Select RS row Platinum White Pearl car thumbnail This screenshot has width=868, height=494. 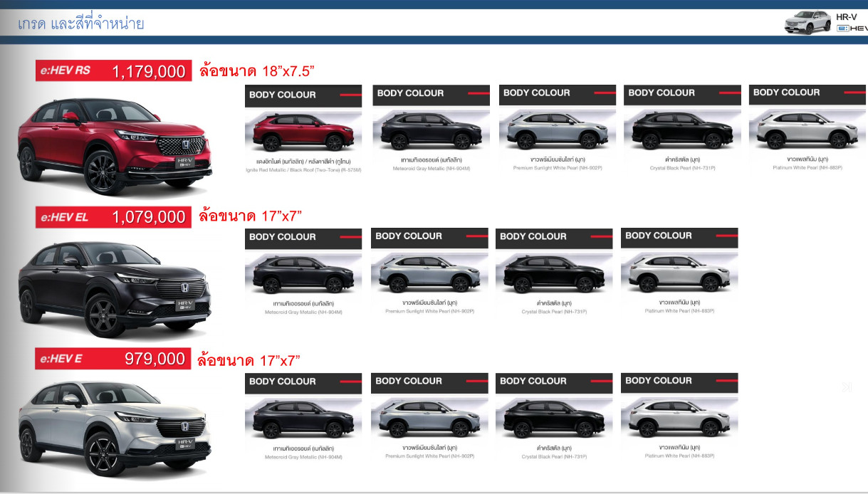pyautogui.click(x=807, y=131)
